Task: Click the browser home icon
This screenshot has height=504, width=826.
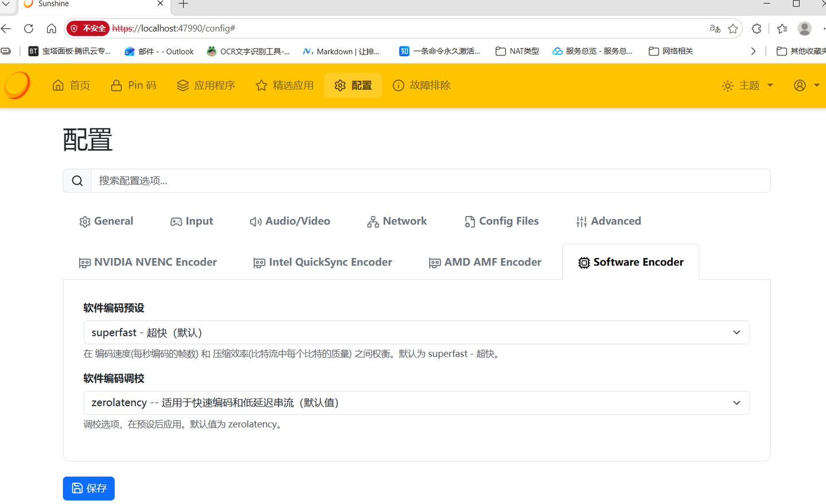Action: click(x=52, y=29)
